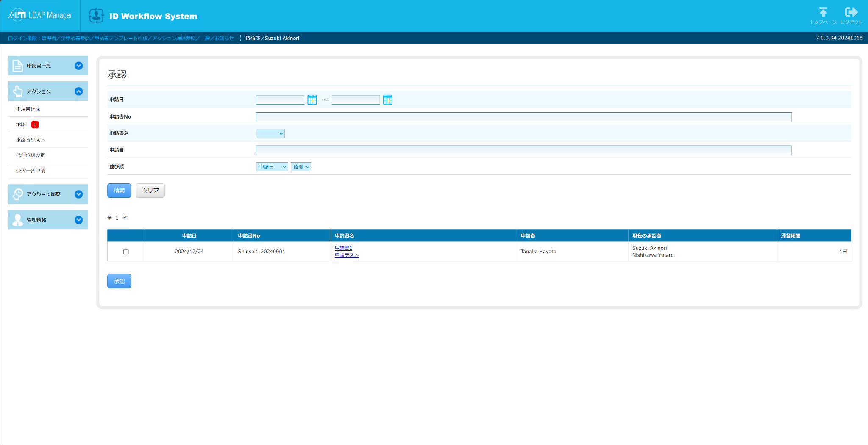Click the 申請日 start date field
The width and height of the screenshot is (868, 445).
280,100
